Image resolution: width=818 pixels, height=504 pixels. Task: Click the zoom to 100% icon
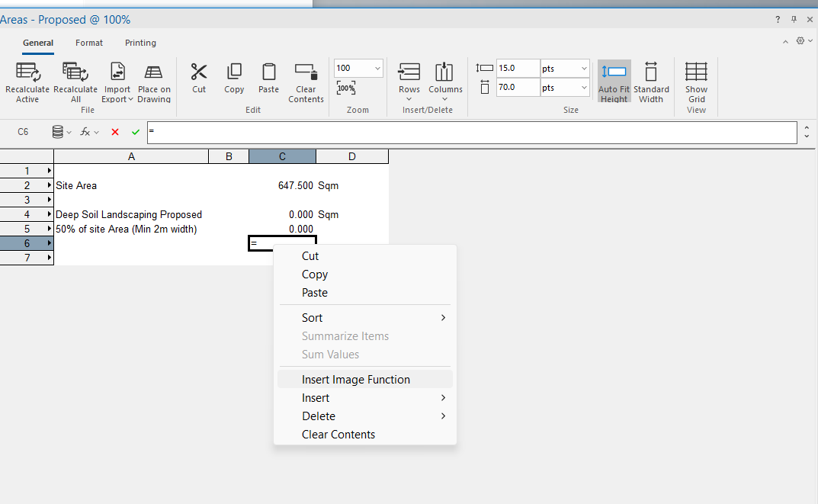346,88
